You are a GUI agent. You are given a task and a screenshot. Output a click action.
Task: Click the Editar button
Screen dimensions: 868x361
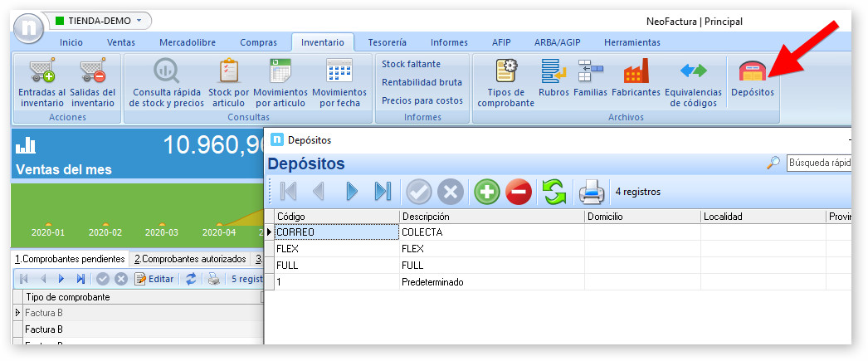click(x=154, y=279)
